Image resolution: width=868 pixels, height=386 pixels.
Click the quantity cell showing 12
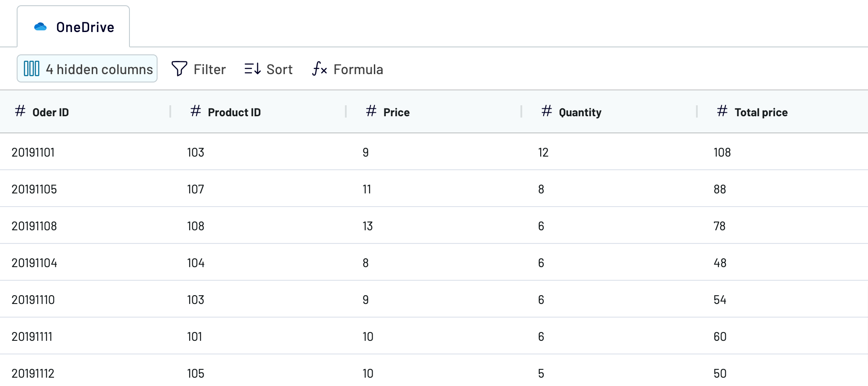click(543, 152)
